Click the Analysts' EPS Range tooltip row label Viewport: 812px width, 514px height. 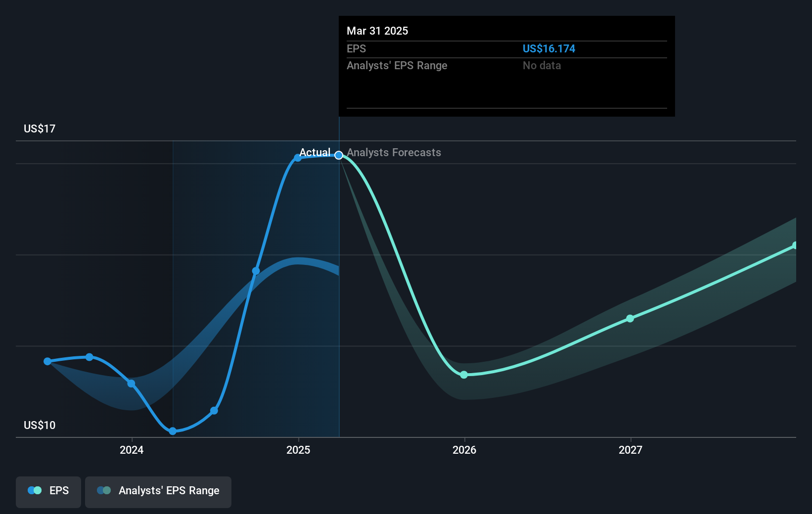pyautogui.click(x=397, y=66)
